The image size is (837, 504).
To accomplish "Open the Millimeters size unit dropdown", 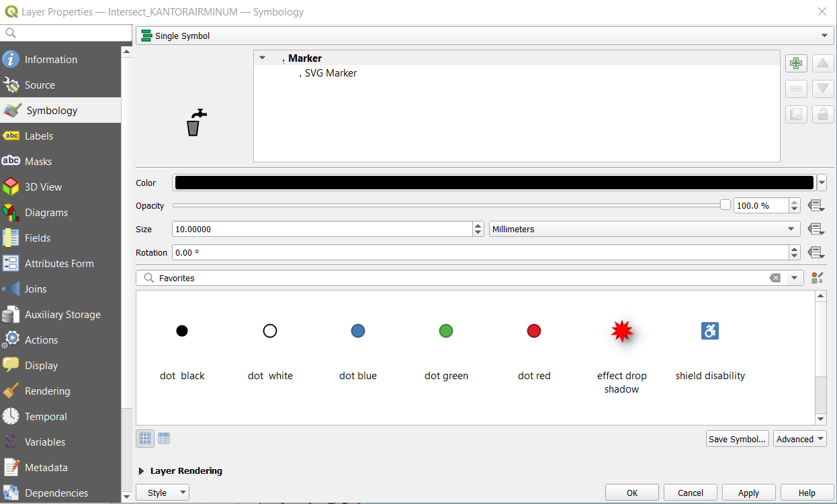I will coord(644,230).
